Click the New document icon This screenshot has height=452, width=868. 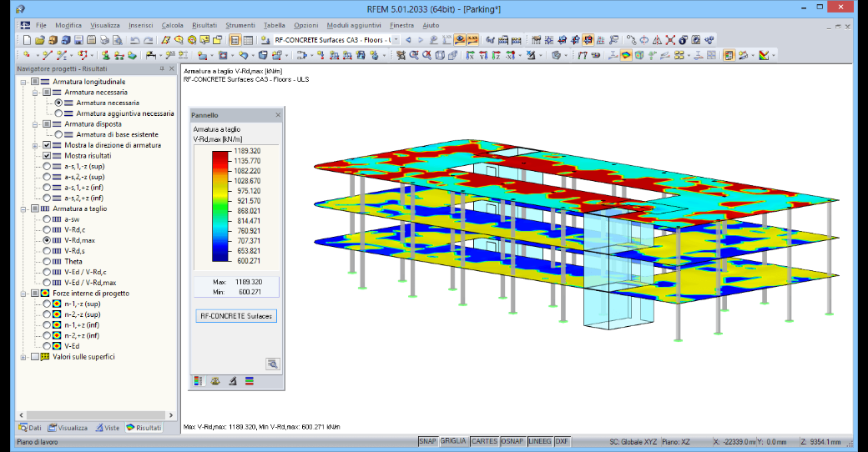pyautogui.click(x=27, y=40)
